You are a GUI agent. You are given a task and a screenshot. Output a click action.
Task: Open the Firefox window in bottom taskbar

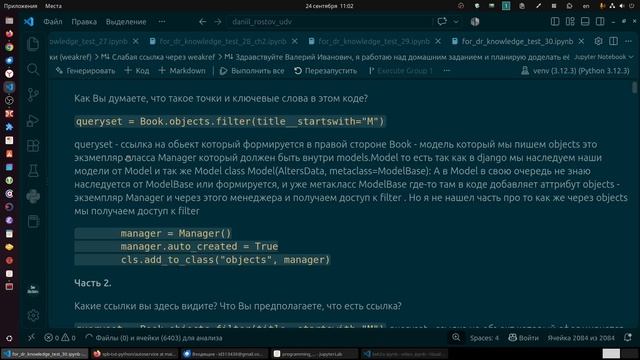pos(134,354)
